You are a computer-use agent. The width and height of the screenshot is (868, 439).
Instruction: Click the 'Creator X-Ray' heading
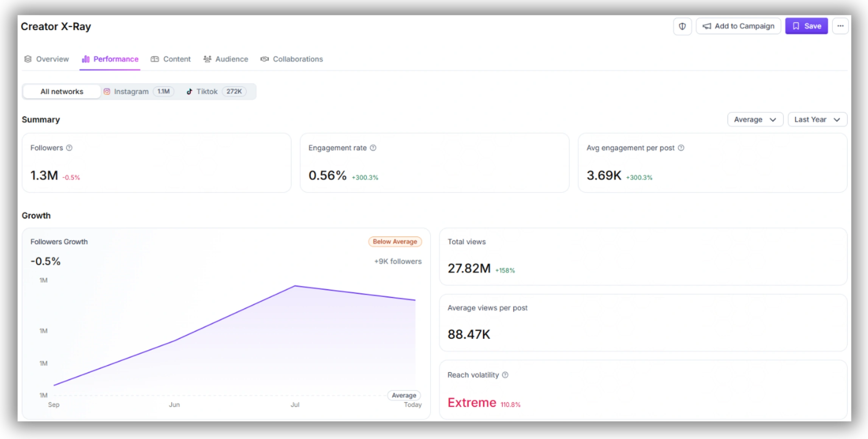tap(56, 26)
